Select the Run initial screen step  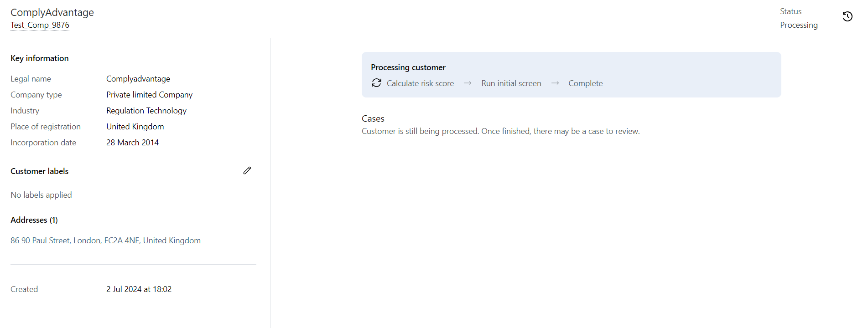point(511,83)
